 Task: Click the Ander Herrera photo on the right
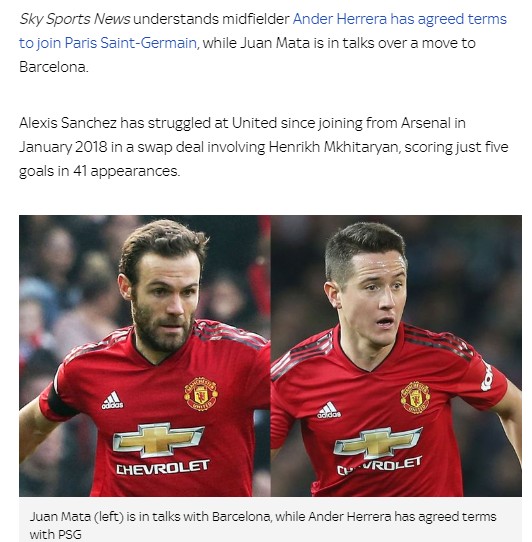396,356
